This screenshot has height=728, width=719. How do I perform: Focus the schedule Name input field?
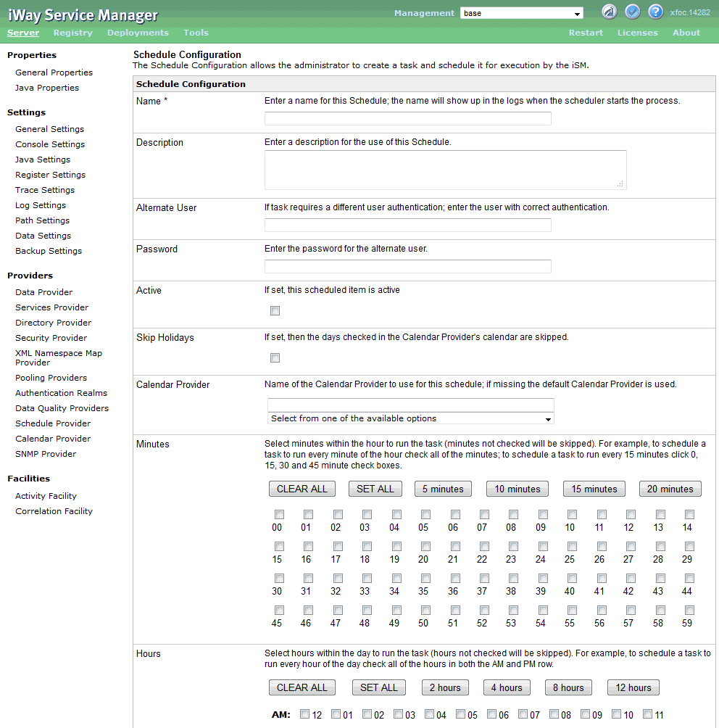408,119
